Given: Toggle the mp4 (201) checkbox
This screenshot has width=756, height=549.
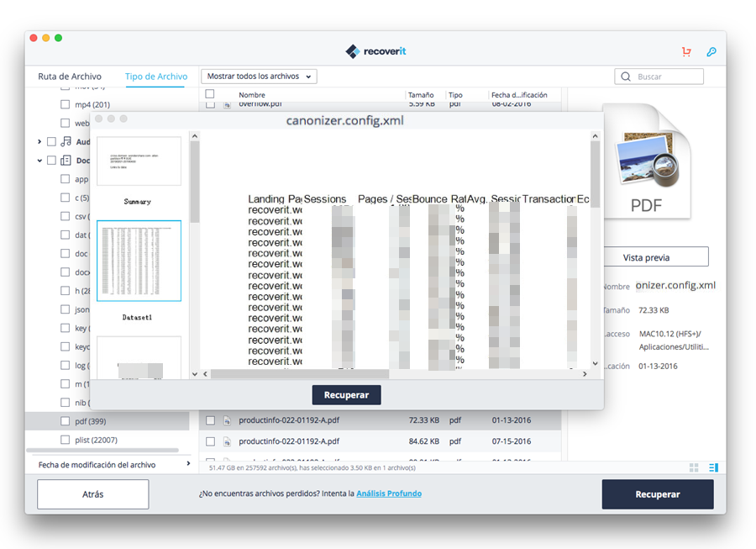Looking at the screenshot, I should click(x=65, y=104).
